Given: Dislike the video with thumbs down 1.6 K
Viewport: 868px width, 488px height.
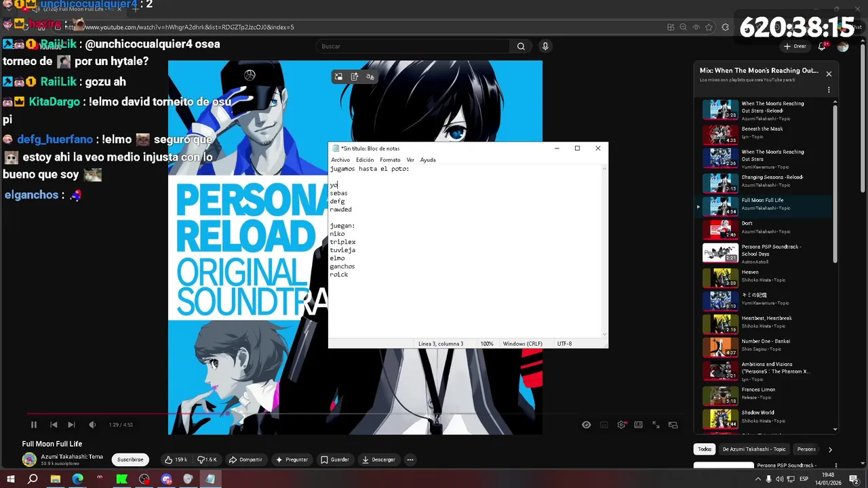Looking at the screenshot, I should click(207, 460).
